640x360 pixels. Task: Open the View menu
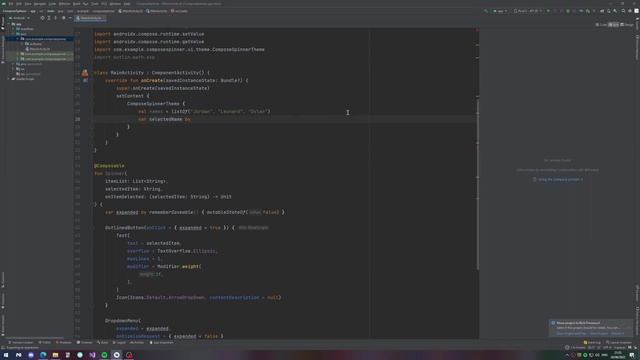coord(28,4)
